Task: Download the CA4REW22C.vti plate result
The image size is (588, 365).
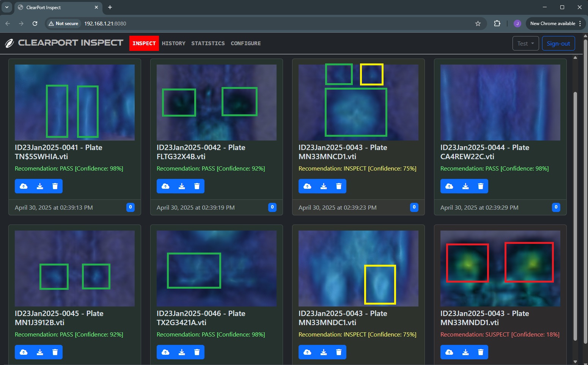Action: 465,186
